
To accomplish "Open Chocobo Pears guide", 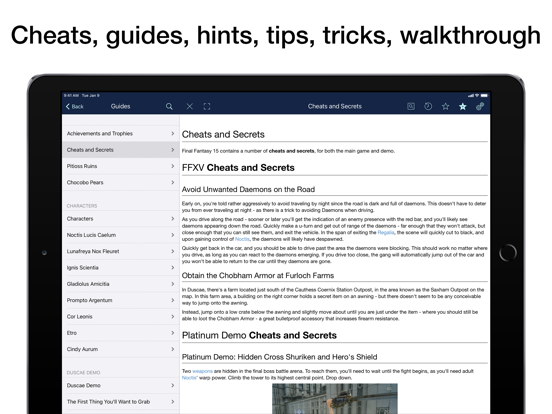I will coord(121,182).
